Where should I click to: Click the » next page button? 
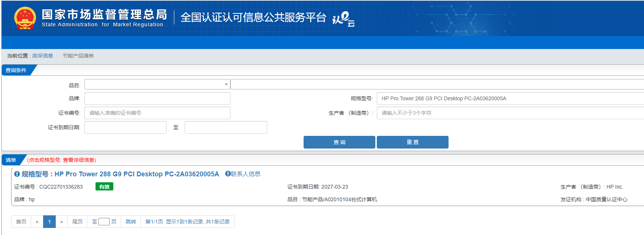coord(62,222)
